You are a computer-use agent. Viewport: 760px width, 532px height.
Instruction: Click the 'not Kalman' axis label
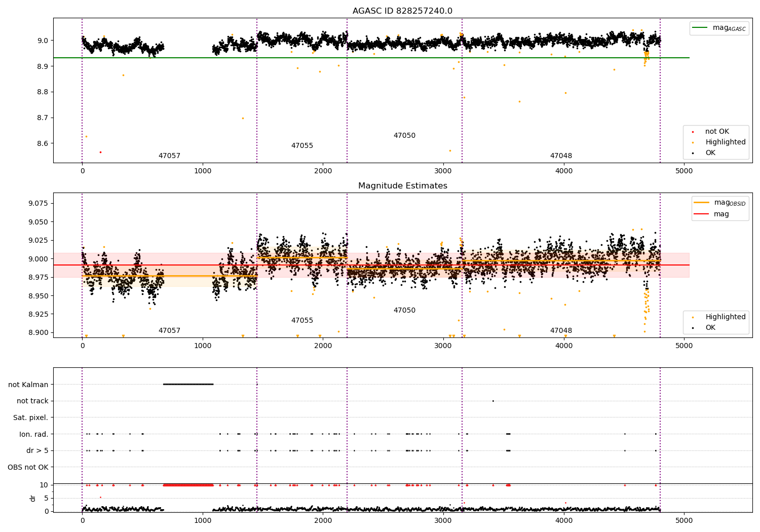pyautogui.click(x=28, y=385)
